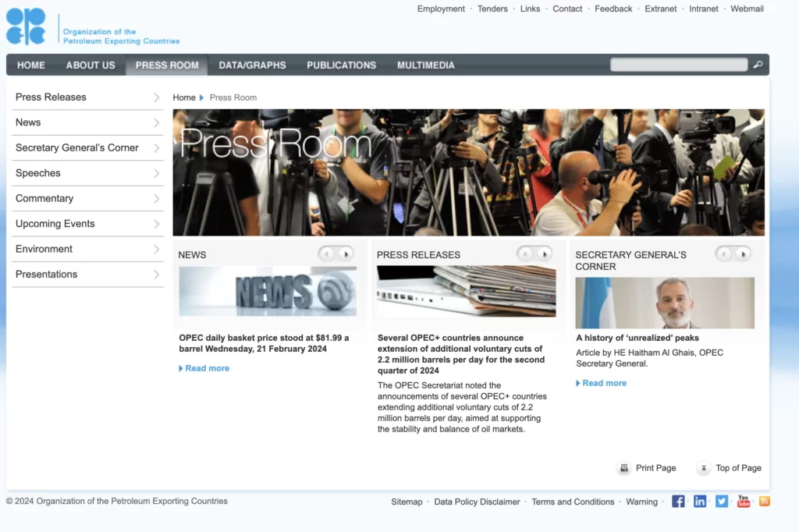Screen dimensions: 799x532
Task: Open the Links top link
Action: [x=530, y=9]
